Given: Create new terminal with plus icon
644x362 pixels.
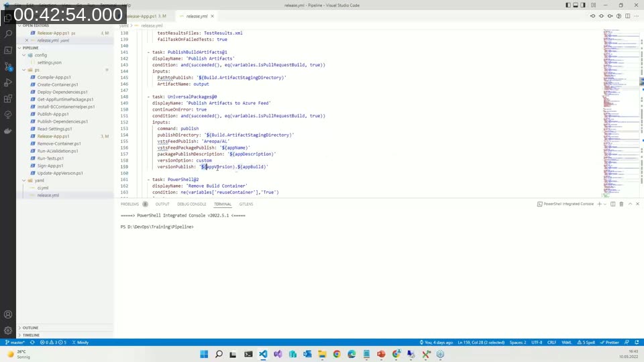Looking at the screenshot, I should coord(599,204).
